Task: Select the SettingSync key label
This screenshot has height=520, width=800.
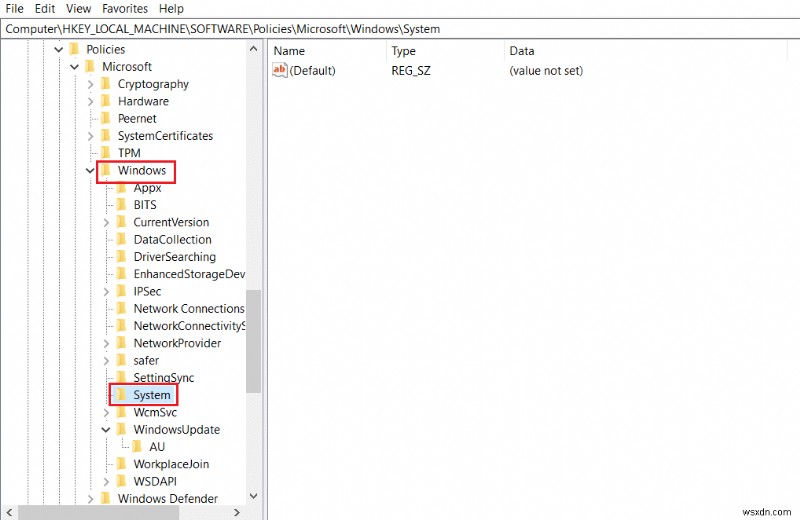Action: (164, 378)
